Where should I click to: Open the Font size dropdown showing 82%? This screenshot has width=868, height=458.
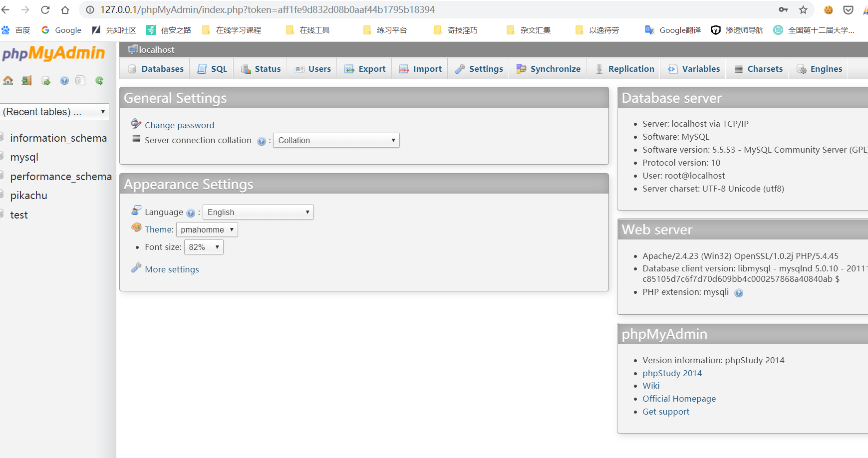click(x=204, y=247)
